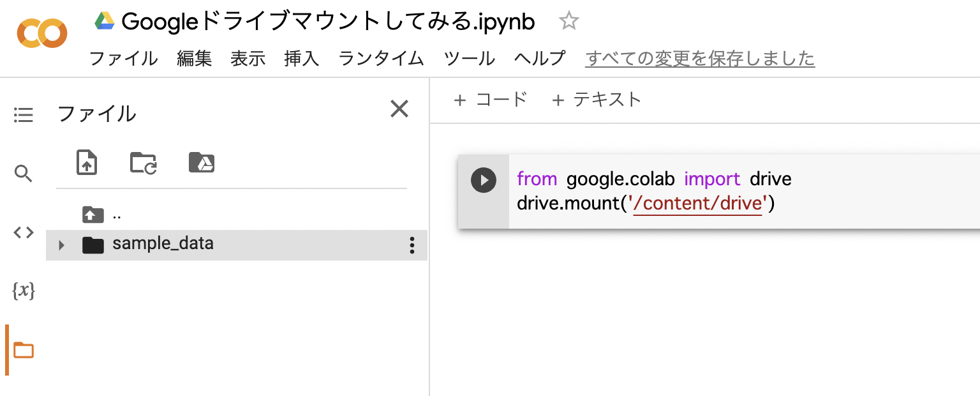This screenshot has width=980, height=396.
Task: Select the Files panel icon
Action: tap(24, 350)
